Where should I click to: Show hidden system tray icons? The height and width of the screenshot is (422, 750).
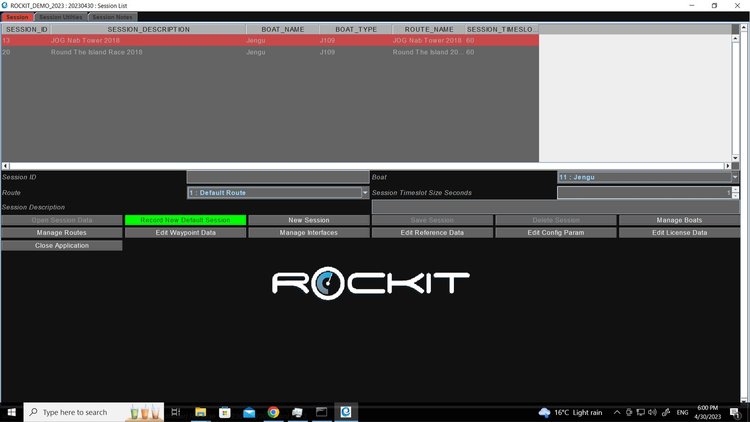point(617,412)
